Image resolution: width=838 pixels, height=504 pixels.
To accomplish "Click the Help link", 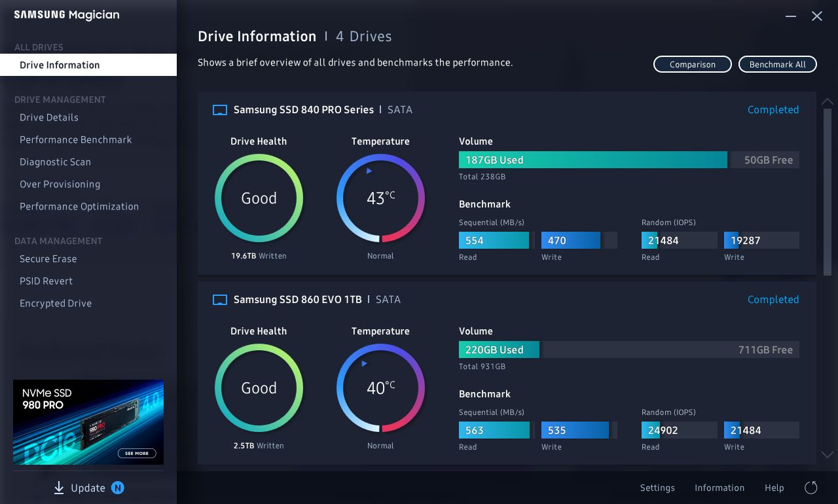I will coord(774,488).
